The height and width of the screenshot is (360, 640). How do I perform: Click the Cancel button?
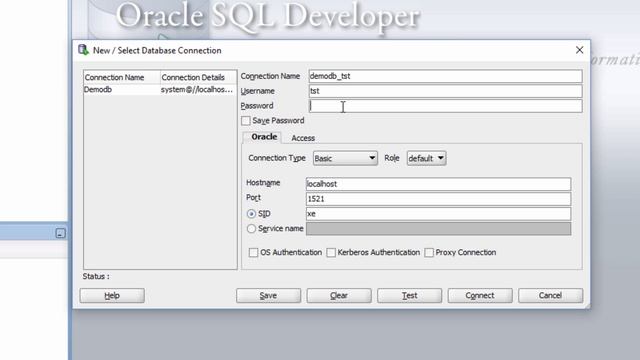(551, 296)
